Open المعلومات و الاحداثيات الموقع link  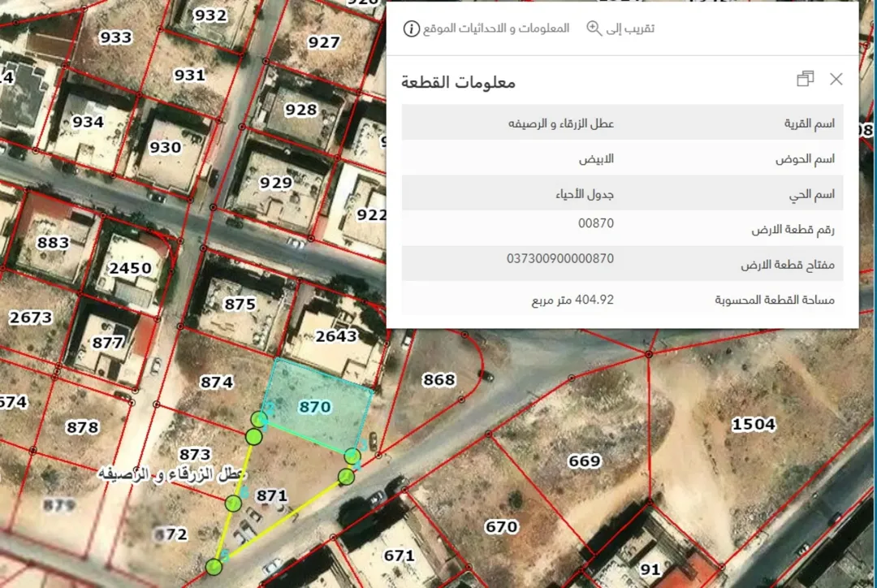tap(496, 28)
